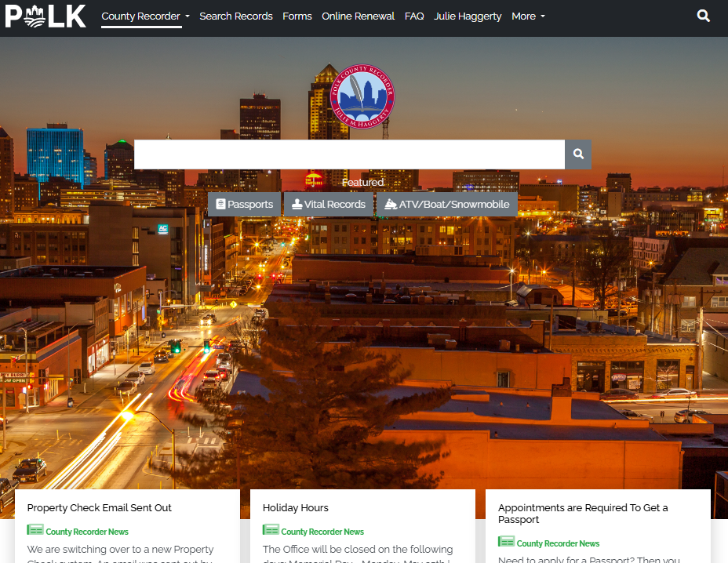The height and width of the screenshot is (563, 728).
Task: Visit the FAQ page
Action: point(414,16)
